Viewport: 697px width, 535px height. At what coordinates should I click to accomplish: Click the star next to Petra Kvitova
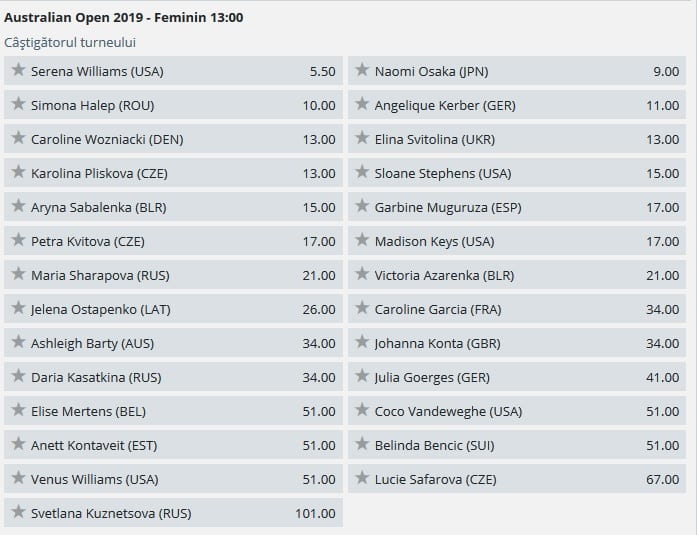[x=18, y=241]
